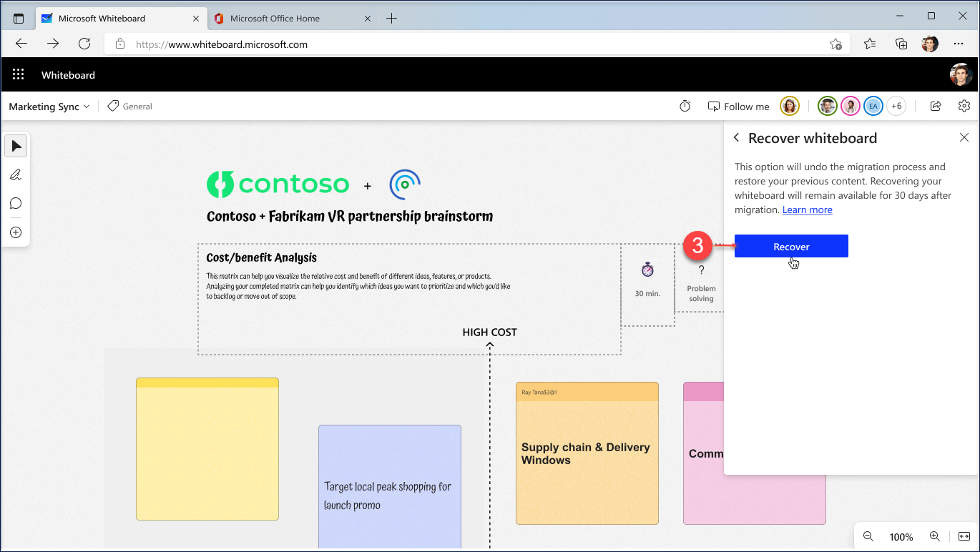980x552 pixels.
Task: Select the Inking pen tool
Action: point(16,175)
